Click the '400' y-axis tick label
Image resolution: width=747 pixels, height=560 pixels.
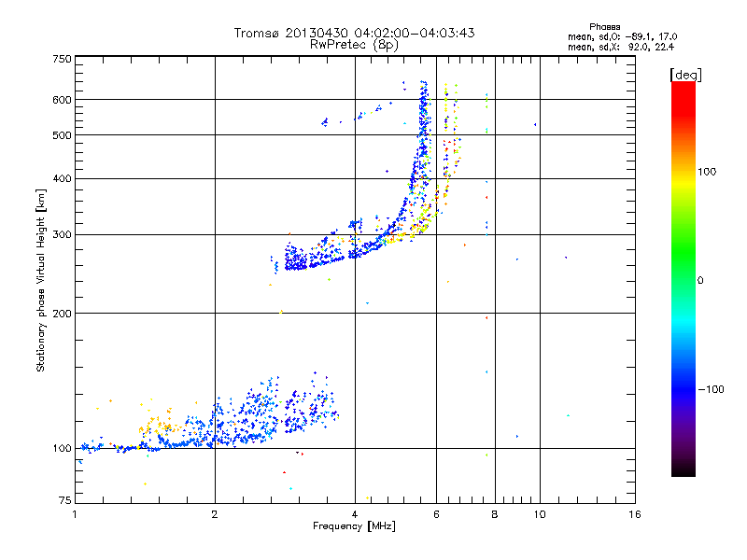coord(62,179)
